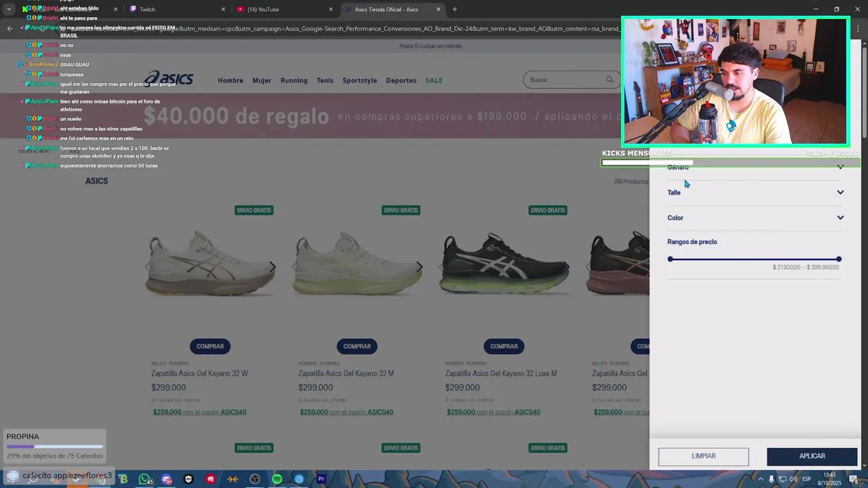Screen dimensions: 868x488
Task: Show next image of Gel Kayano 32 M
Action: pyautogui.click(x=419, y=267)
